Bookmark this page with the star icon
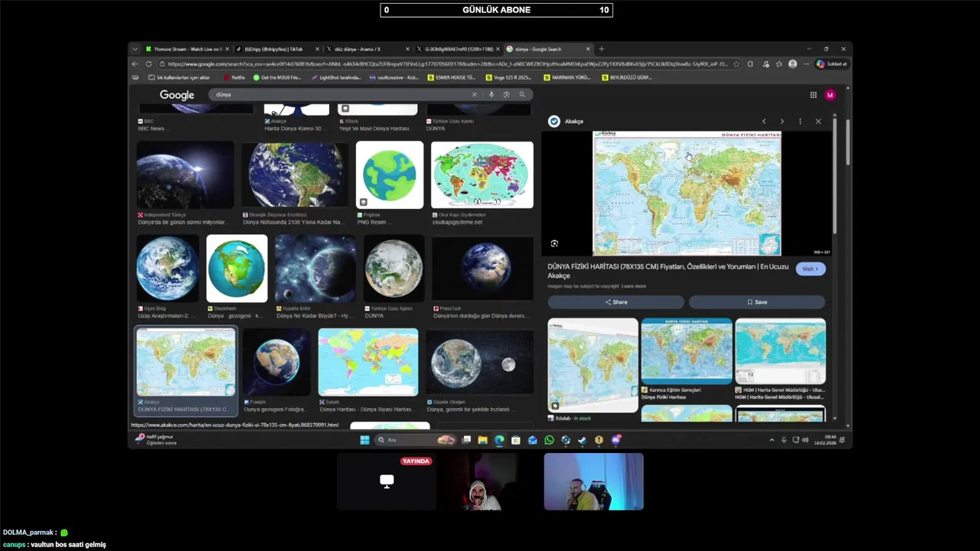Image resolution: width=980 pixels, height=551 pixels. pyautogui.click(x=737, y=64)
